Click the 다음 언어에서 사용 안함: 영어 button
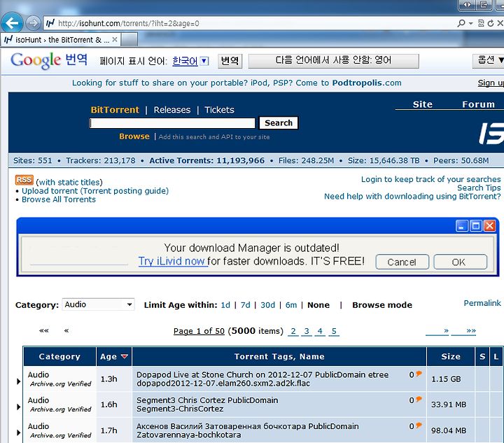This screenshot has width=504, height=443. 333,60
